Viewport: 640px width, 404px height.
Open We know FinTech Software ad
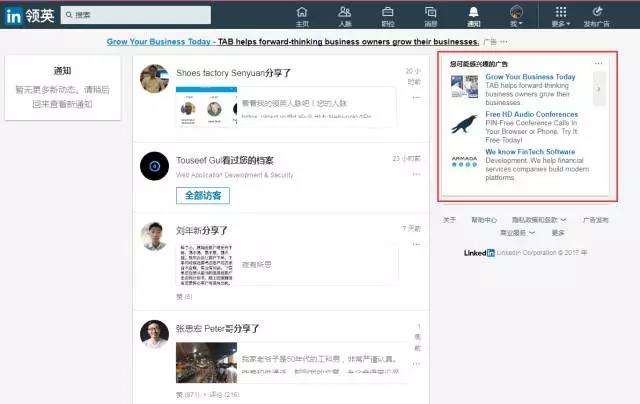click(530, 152)
